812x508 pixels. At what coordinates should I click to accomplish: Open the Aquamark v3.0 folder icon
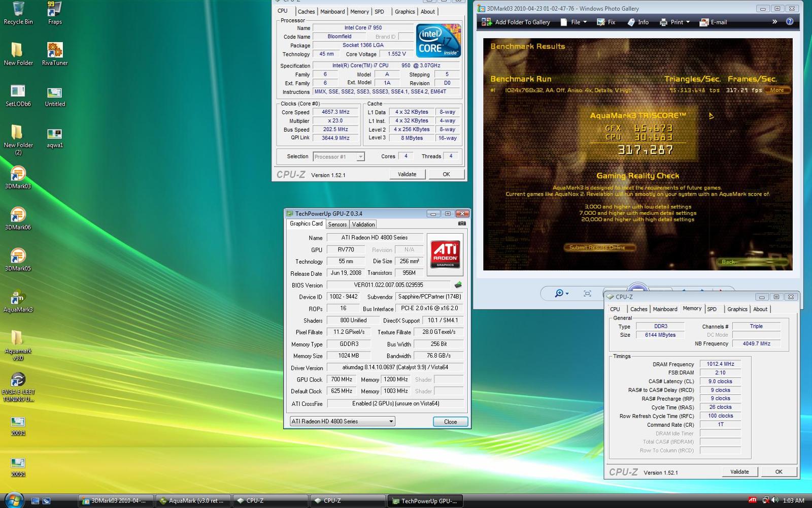[x=18, y=345]
